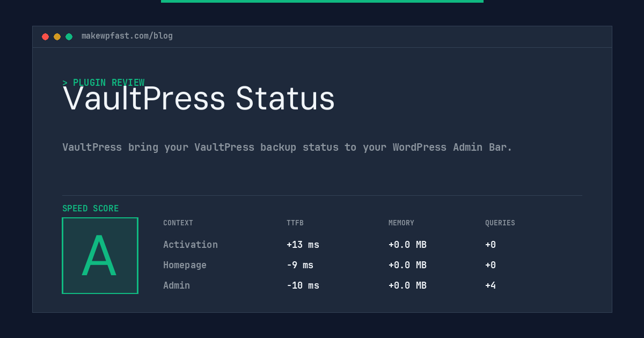Click the grade A score badge

[x=100, y=255]
